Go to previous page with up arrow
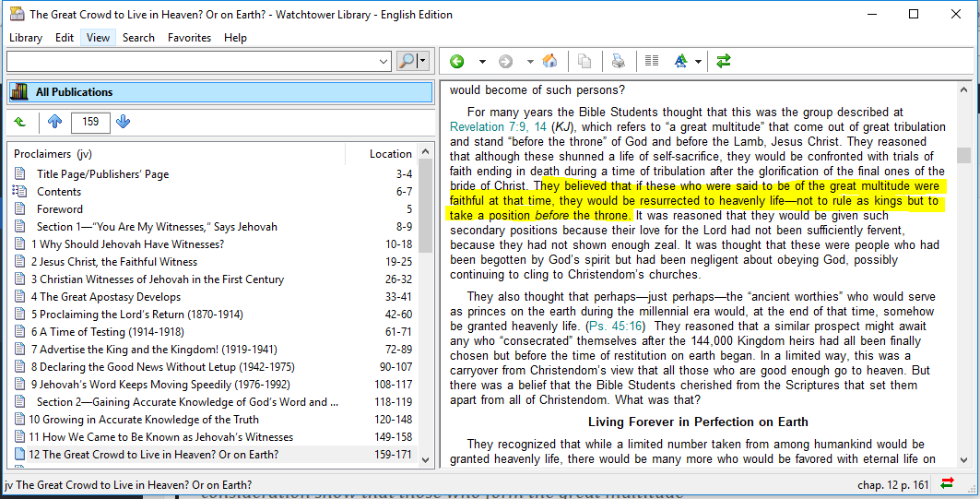 click(54, 122)
